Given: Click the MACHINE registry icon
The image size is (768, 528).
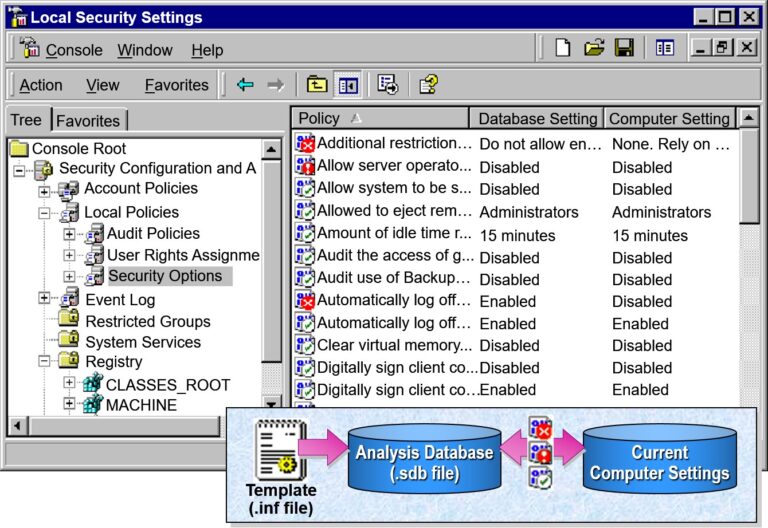Looking at the screenshot, I should (92, 404).
